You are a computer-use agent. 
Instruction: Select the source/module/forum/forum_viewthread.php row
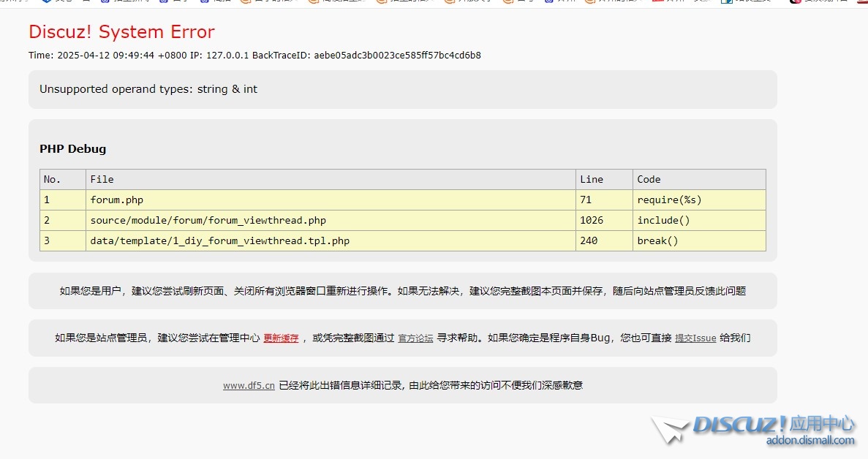click(x=208, y=220)
